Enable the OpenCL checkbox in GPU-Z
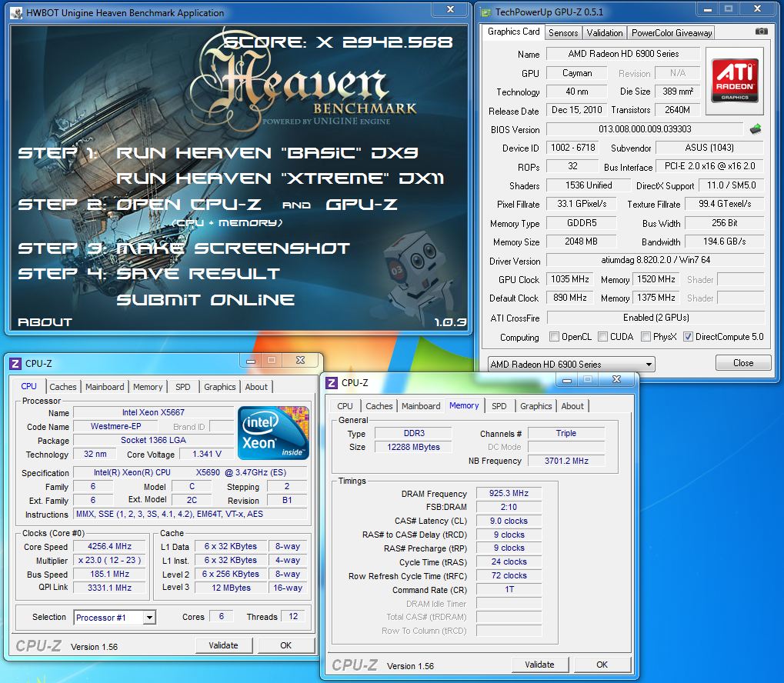The image size is (784, 683). click(x=554, y=336)
